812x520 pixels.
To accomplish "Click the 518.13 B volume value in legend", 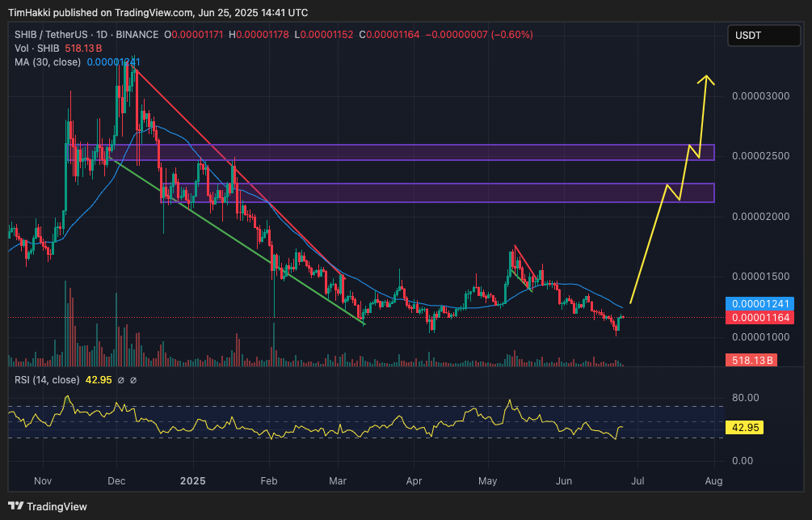I will [83, 49].
